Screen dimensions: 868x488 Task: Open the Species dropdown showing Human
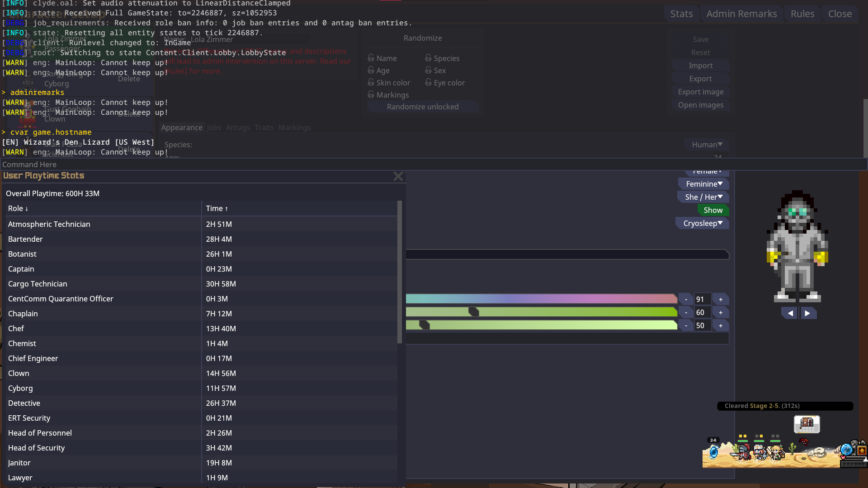pos(707,145)
